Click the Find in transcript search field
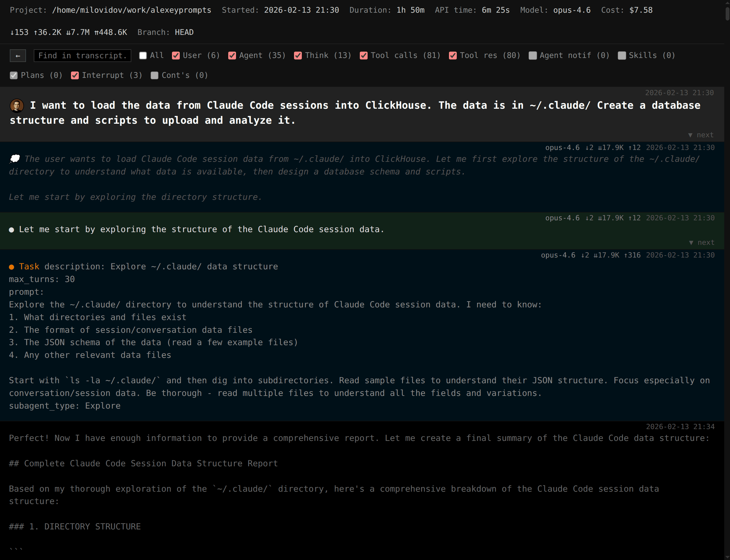 (x=82, y=55)
